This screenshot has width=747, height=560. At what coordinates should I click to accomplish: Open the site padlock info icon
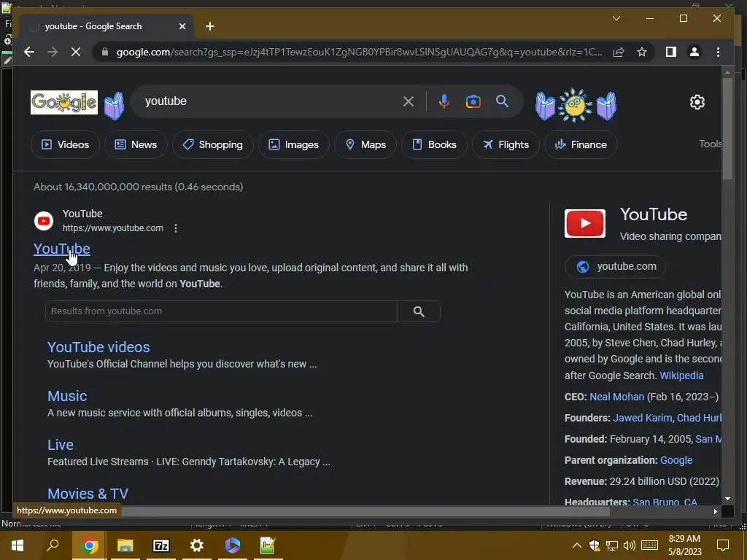[105, 52]
